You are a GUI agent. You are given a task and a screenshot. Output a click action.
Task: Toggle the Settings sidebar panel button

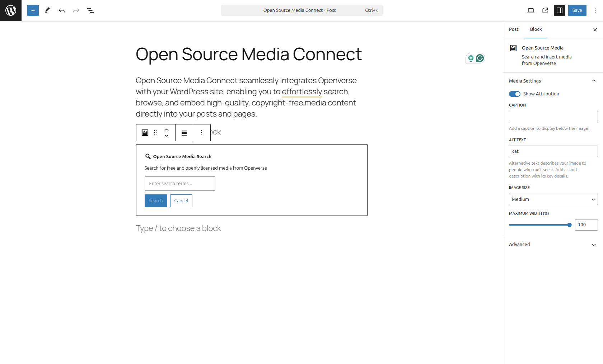point(560,10)
